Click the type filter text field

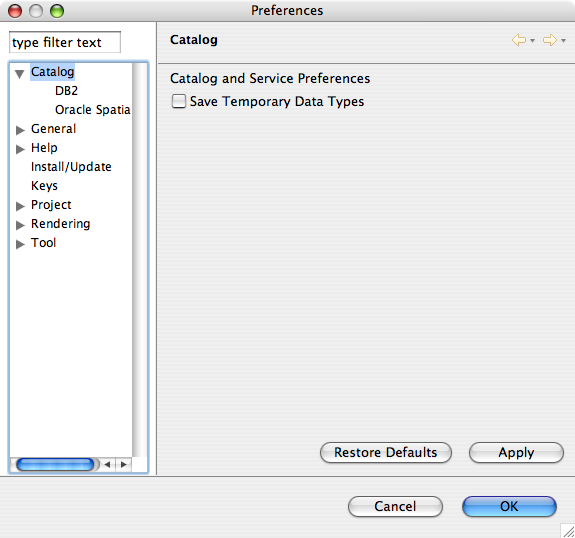coord(65,42)
